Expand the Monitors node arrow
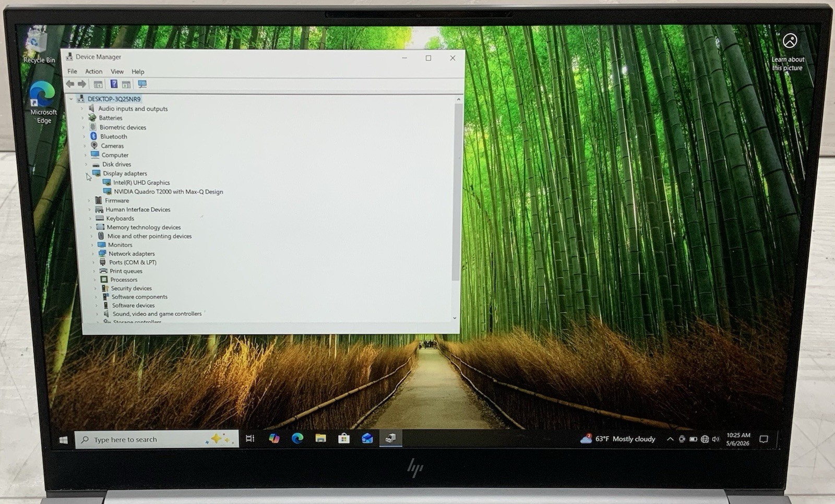The image size is (835, 504). click(92, 245)
